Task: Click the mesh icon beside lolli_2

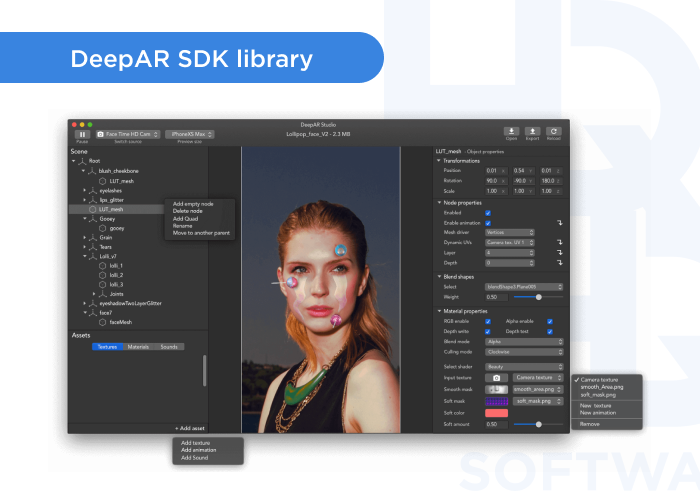Action: point(102,275)
